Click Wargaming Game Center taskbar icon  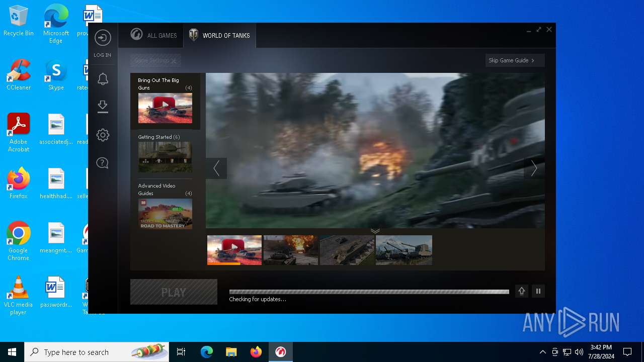coord(281,352)
